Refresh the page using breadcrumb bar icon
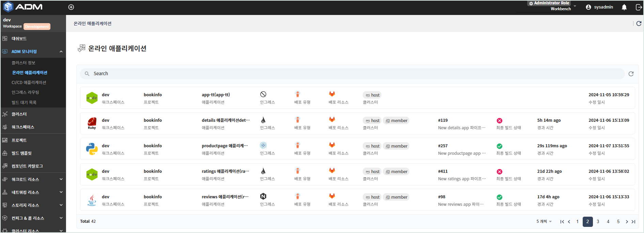644x233 pixels. (639, 23)
